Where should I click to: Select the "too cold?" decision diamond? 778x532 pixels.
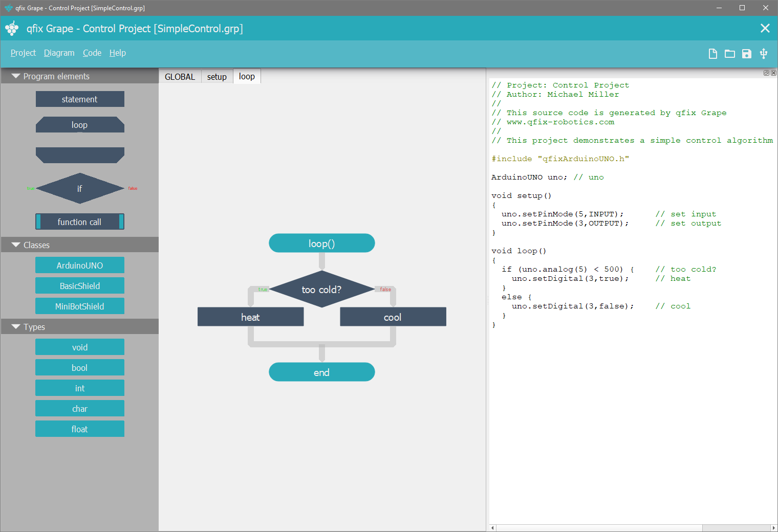coord(321,290)
